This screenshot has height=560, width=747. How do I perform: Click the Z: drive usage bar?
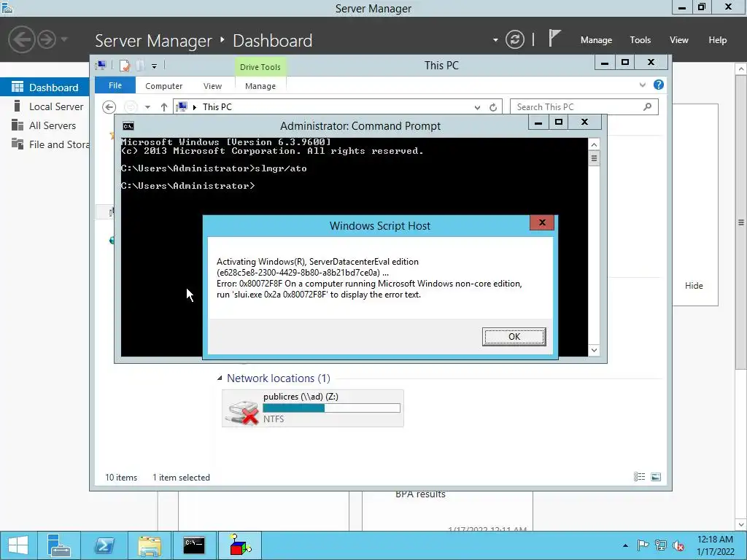click(x=331, y=408)
